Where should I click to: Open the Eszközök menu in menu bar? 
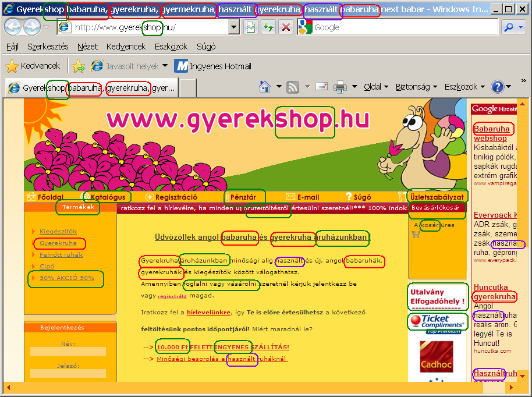click(171, 47)
